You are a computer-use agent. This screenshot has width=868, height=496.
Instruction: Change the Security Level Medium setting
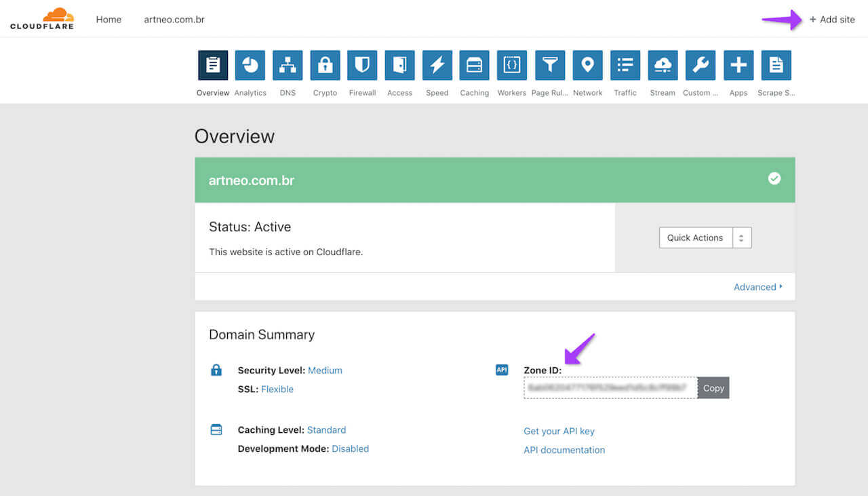tap(325, 370)
